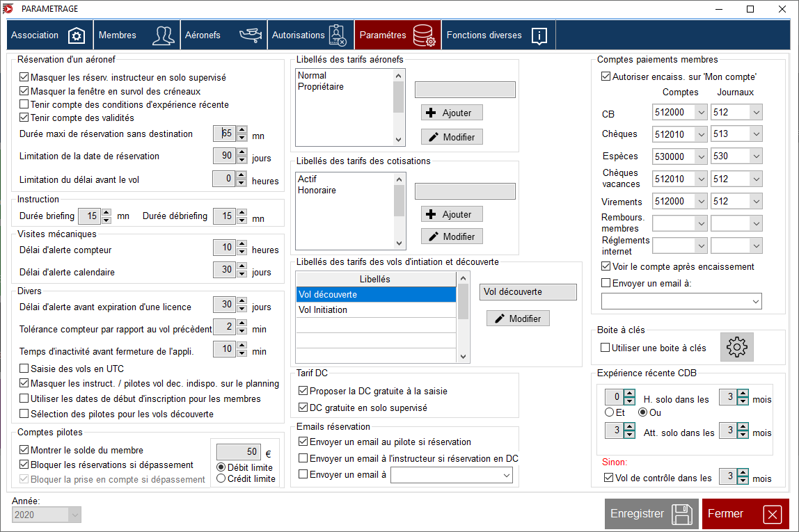This screenshot has width=799, height=532.
Task: Decrease Vol de contrôle months spinner
Action: 743,480
